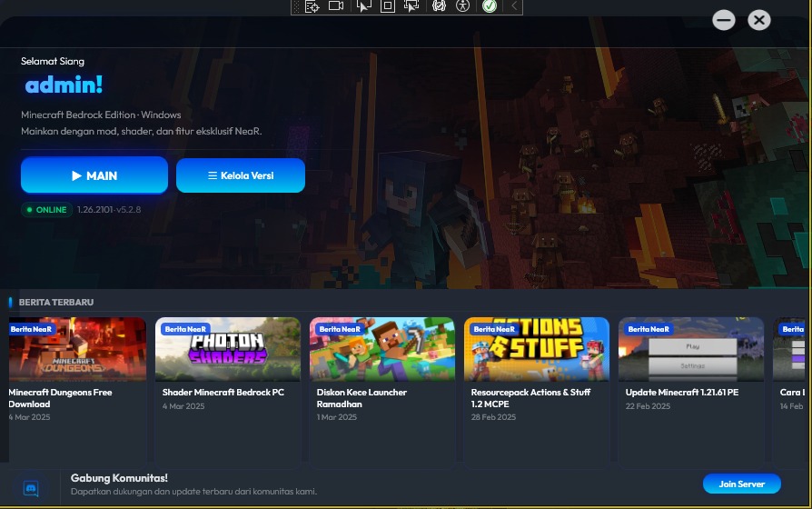Screen dimensions: 812x509
Task: Click the video camera icon in debug toolbar
Action: click(x=336, y=5)
